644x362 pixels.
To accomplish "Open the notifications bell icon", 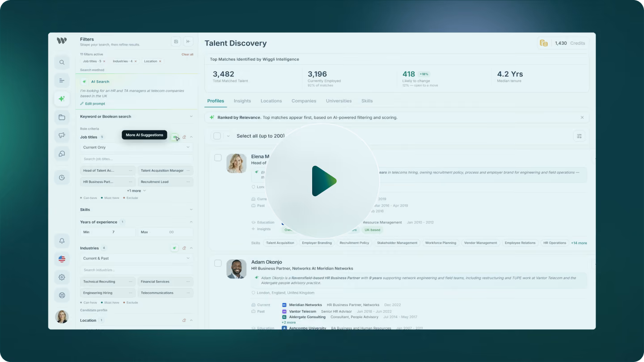I will pos(62,241).
